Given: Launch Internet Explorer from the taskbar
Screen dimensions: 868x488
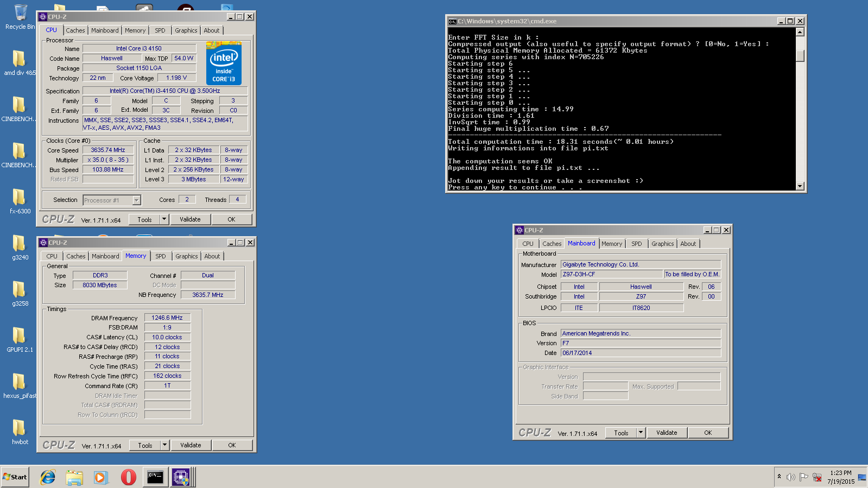Looking at the screenshot, I should point(48,477).
